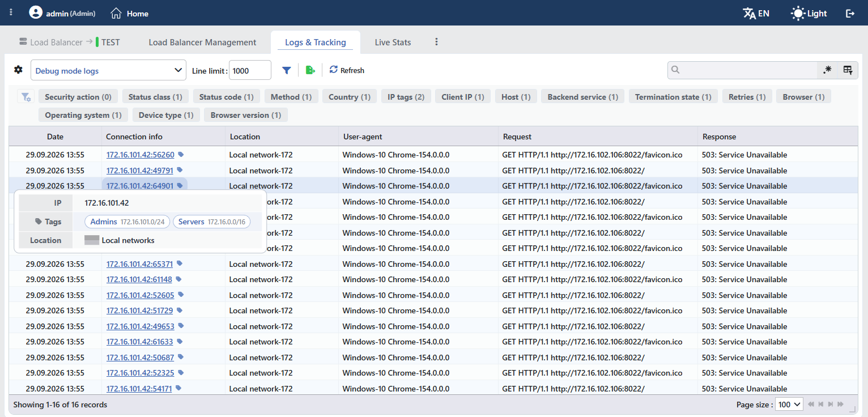Toggle the Light theme switch
This screenshot has width=868, height=417.
coord(809,13)
